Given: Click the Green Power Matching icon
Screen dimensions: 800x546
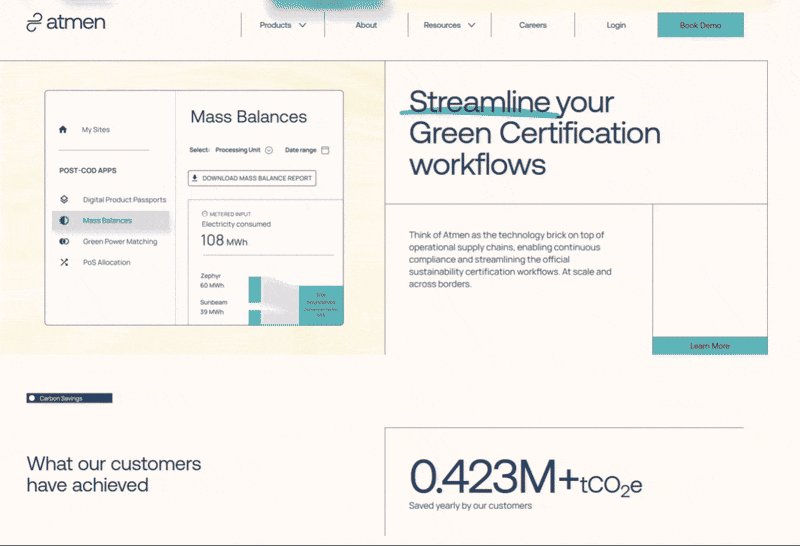Looking at the screenshot, I should point(64,241).
